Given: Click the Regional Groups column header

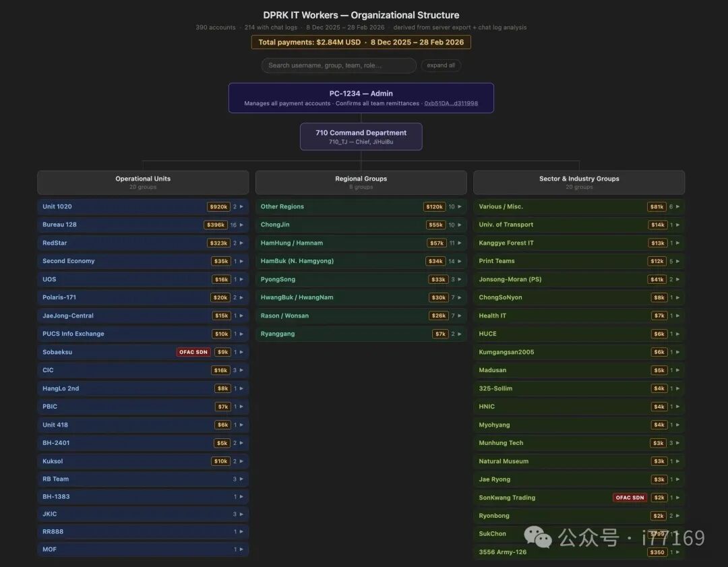Looking at the screenshot, I should point(361,183).
